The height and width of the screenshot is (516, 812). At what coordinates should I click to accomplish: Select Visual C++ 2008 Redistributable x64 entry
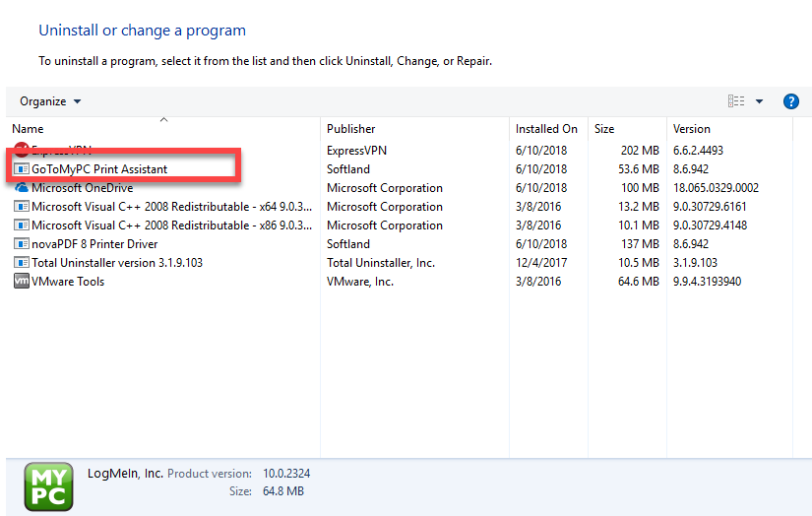coord(171,206)
